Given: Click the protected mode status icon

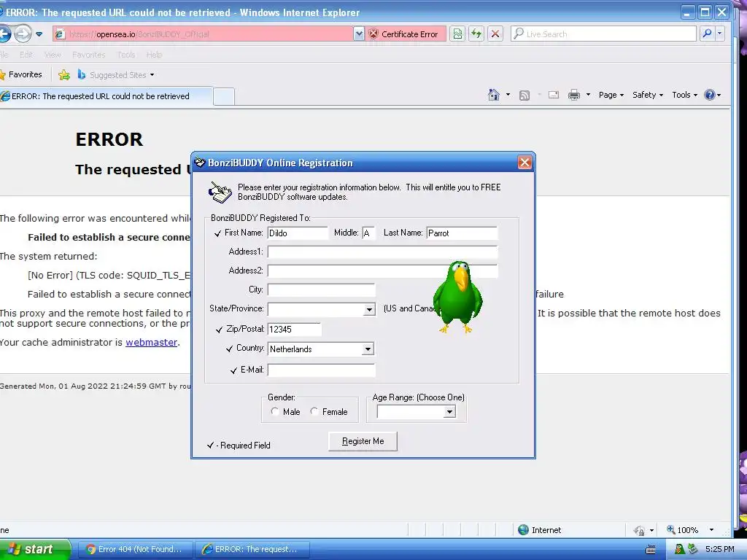Looking at the screenshot, I should point(639,530).
